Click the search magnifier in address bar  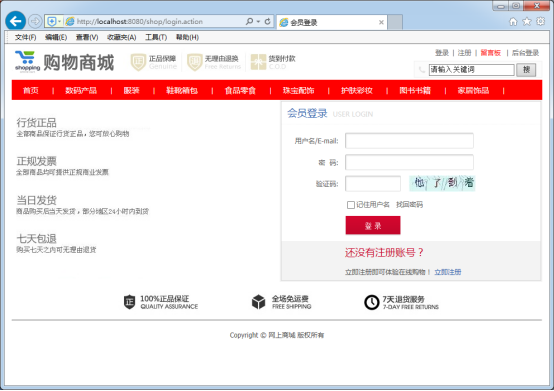(x=249, y=22)
